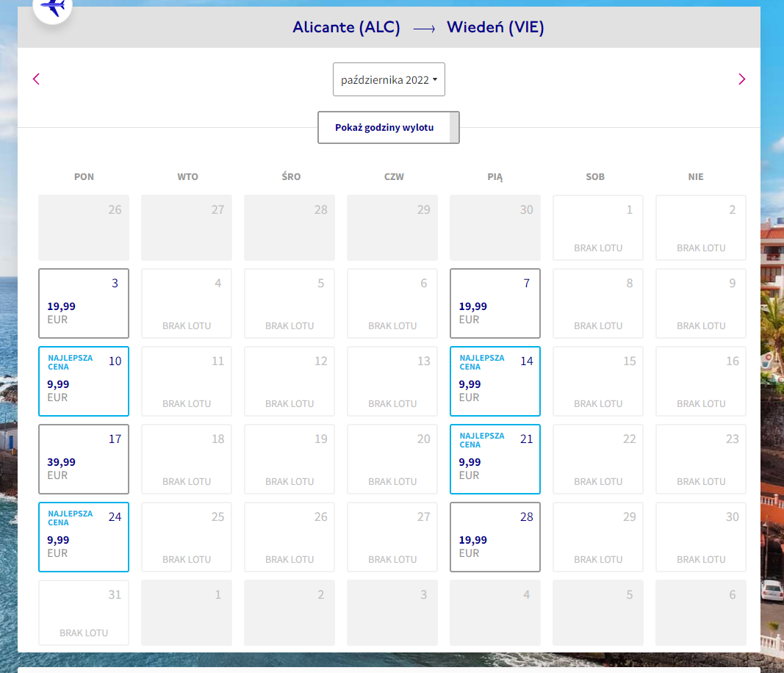Click day 31 cell marked BRAK LOTU
The height and width of the screenshot is (673, 784).
click(x=84, y=613)
